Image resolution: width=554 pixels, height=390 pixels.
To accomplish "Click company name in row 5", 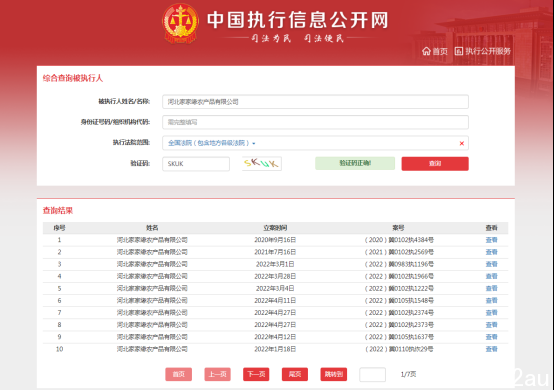I will (152, 288).
